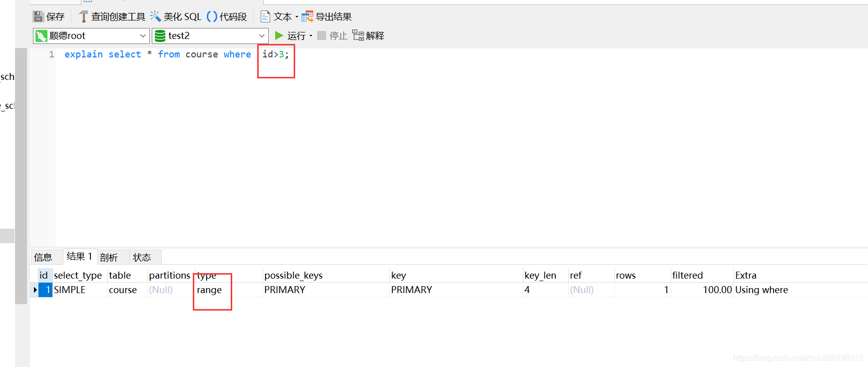
Task: Insert code snippet via parentheses icon
Action: 212,16
